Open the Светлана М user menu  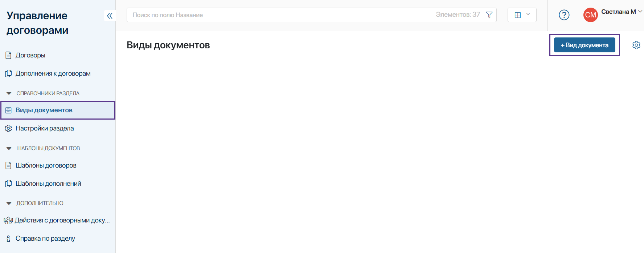coord(621,12)
